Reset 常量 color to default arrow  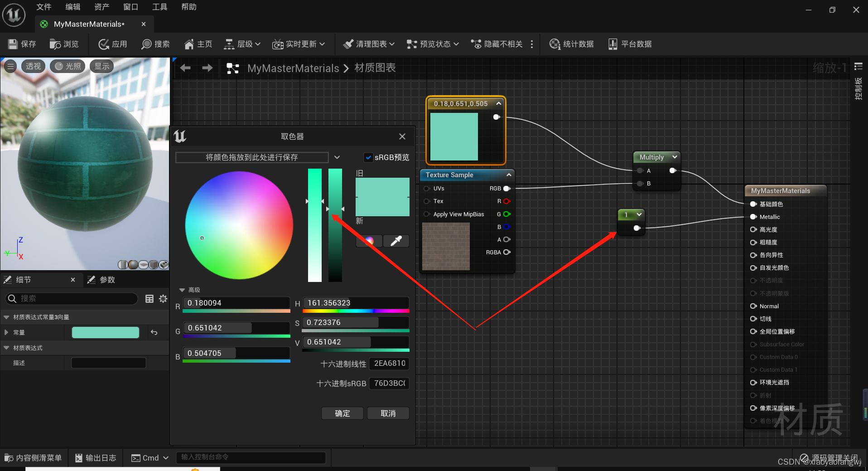(154, 332)
